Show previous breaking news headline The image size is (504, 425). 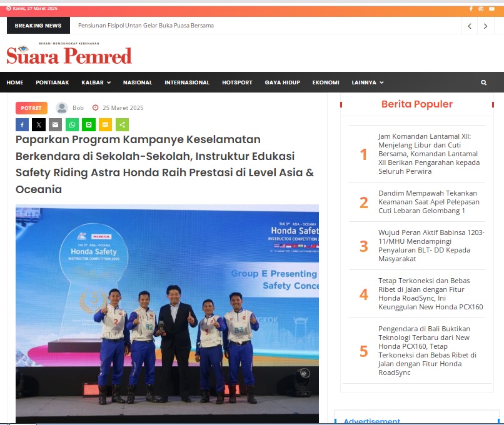tap(470, 26)
